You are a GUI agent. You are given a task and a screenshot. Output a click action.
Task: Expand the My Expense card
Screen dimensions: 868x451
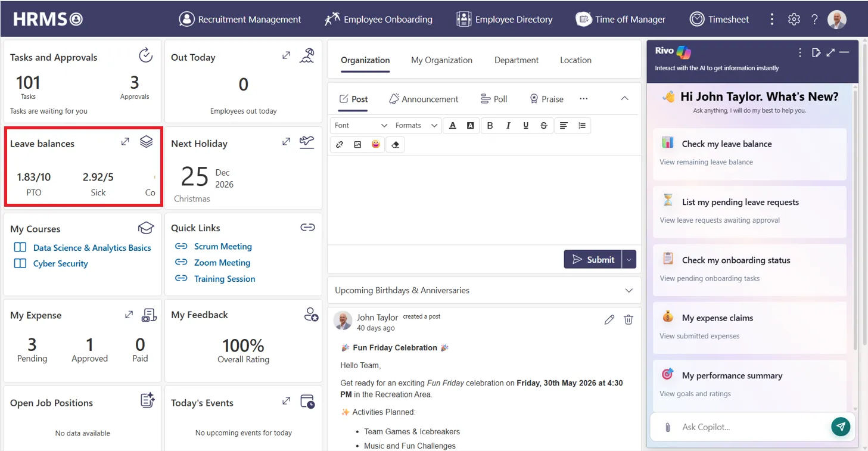pos(129,315)
